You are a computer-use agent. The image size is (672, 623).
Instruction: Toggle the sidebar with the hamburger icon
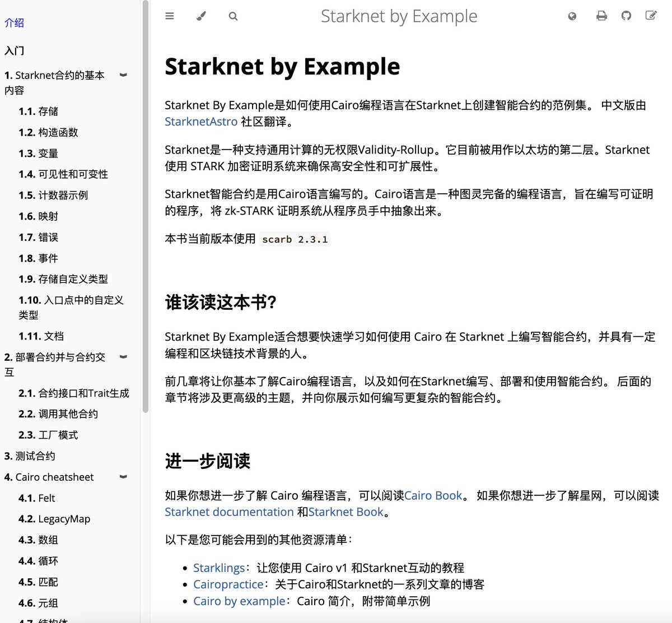(170, 16)
